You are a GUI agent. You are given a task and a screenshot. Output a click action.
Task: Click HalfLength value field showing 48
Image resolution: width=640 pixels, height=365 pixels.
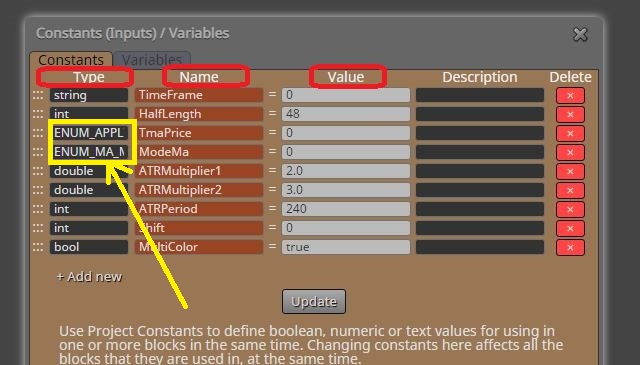coord(346,114)
